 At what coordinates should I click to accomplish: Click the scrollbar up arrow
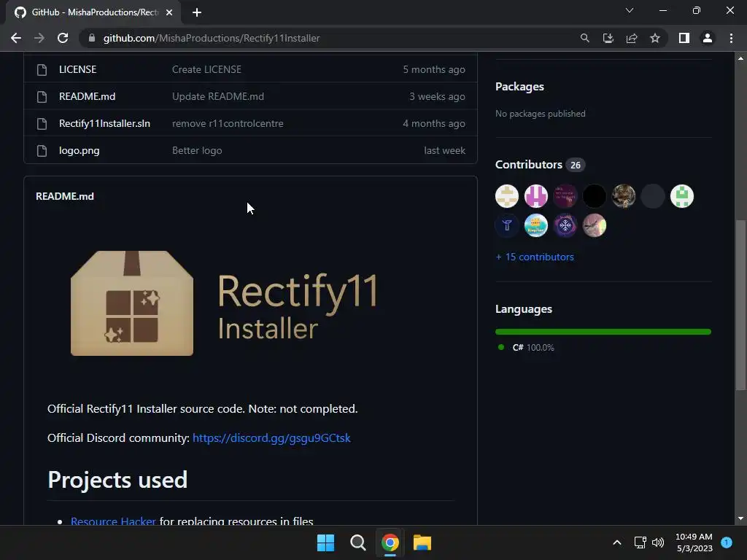[740, 58]
